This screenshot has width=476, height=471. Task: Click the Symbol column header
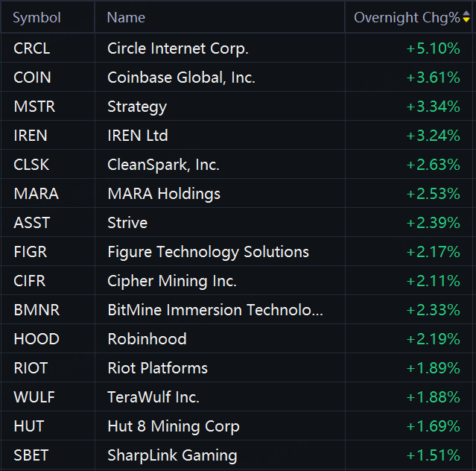(37, 18)
